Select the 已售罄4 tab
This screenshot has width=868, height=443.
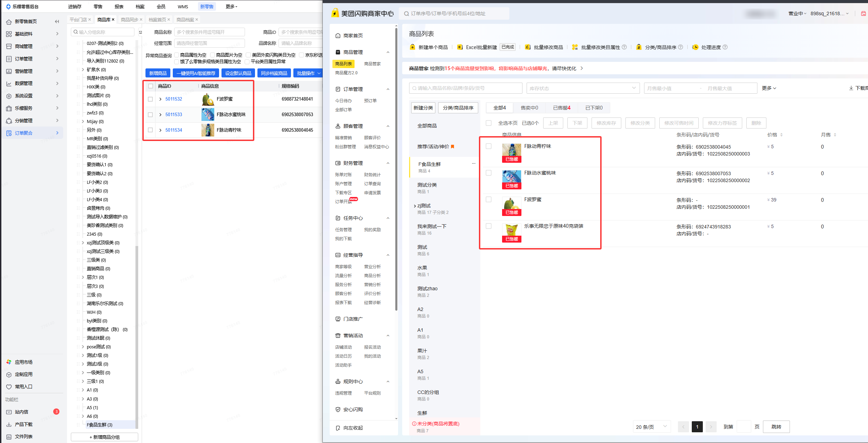[x=562, y=108]
